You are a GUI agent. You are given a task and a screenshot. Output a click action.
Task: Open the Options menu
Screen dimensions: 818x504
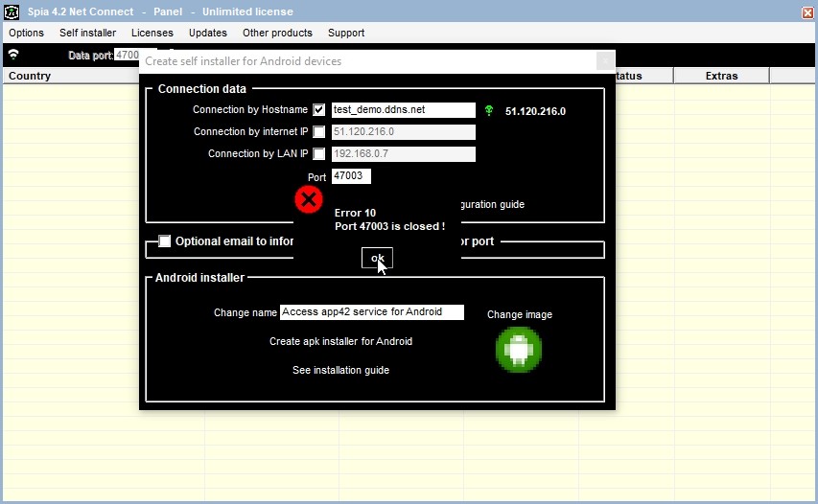26,33
